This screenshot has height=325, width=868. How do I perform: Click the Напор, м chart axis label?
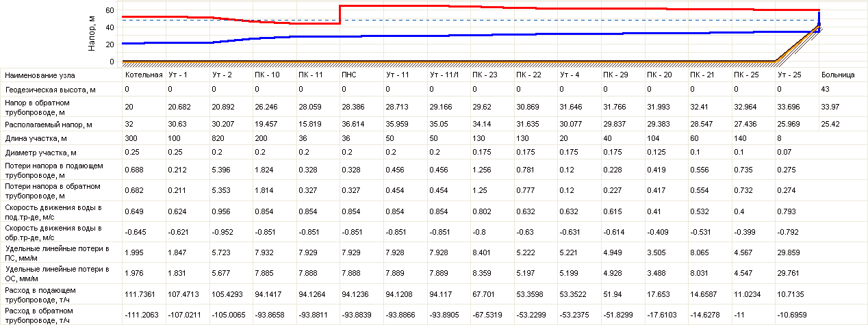click(92, 34)
